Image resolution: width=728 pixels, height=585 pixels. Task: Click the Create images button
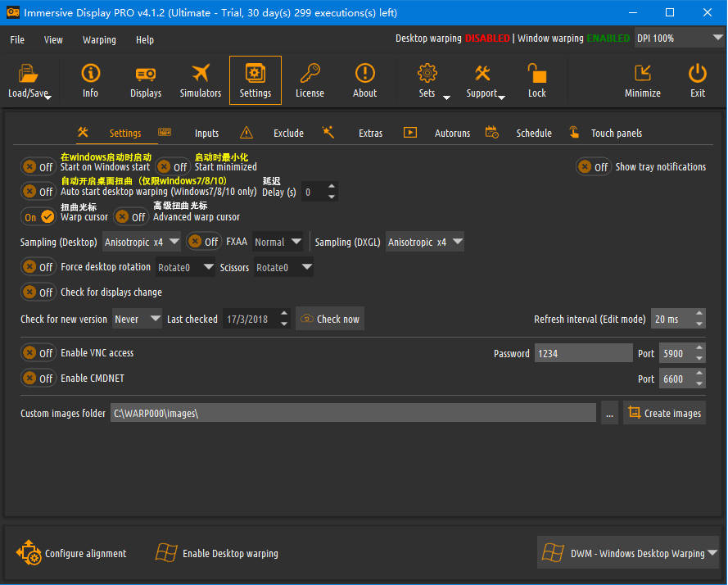(x=664, y=413)
